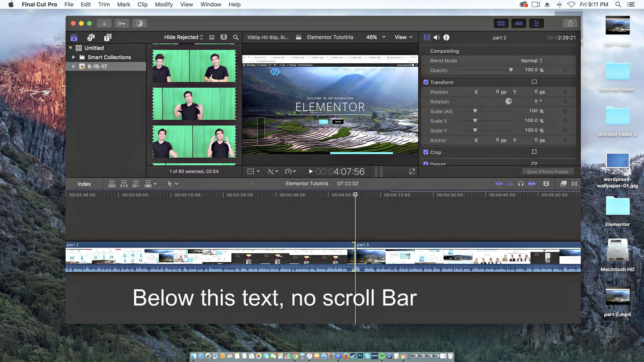This screenshot has width=644, height=362.
Task: Open the Titles and Generators sidebar
Action: pyautogui.click(x=107, y=37)
